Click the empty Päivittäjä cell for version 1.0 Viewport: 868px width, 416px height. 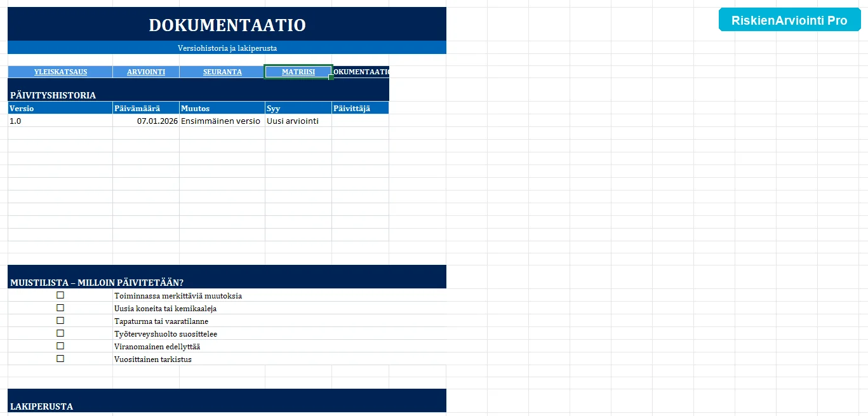pos(361,121)
